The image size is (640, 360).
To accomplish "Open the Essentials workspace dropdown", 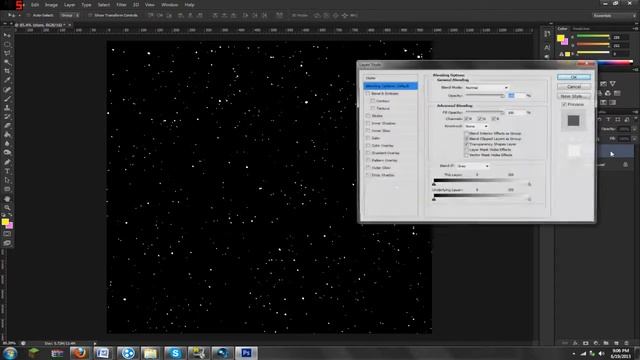I will click(614, 16).
